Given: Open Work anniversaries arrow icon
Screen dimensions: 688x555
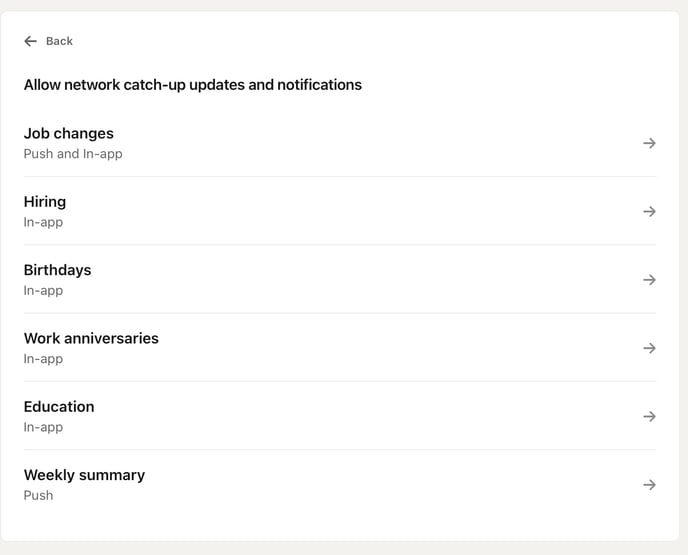Looking at the screenshot, I should click(x=649, y=348).
